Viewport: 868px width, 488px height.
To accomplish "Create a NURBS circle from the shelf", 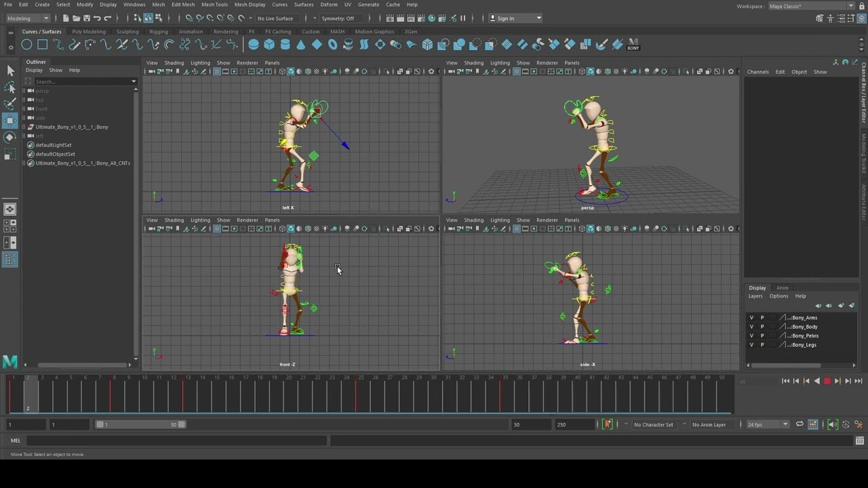I will pyautogui.click(x=26, y=44).
